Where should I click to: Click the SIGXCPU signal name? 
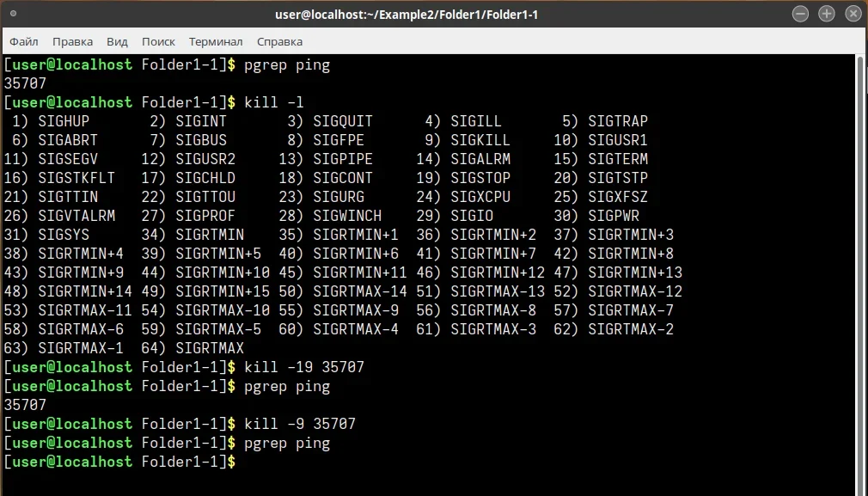point(480,197)
